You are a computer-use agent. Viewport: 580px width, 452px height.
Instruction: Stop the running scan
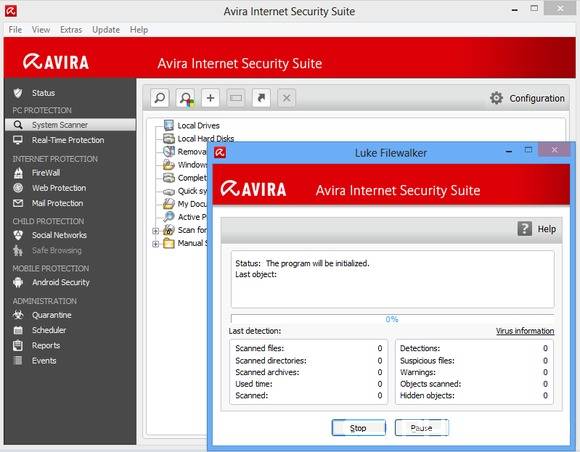[358, 428]
